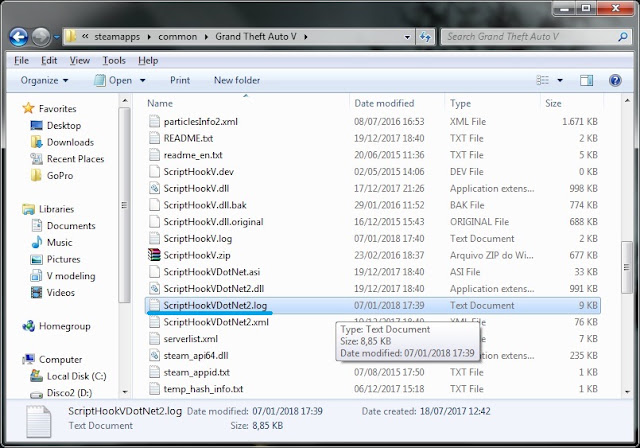Select common in the address breadcrumb

point(178,37)
